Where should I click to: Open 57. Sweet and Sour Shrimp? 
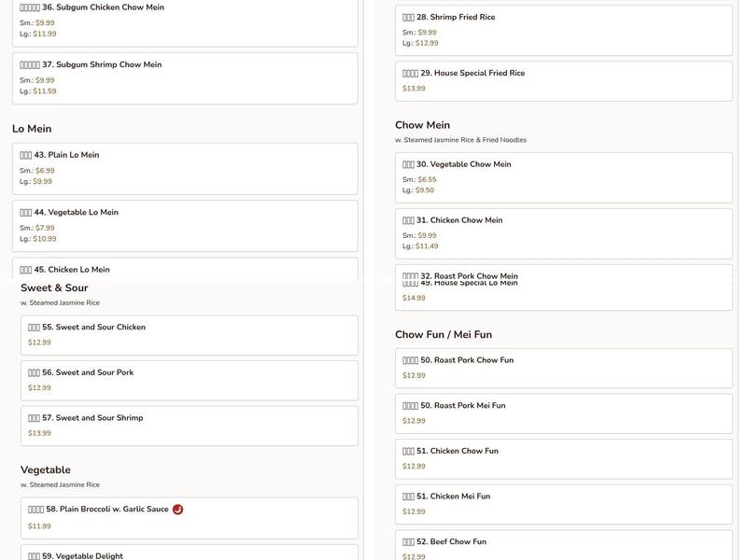click(190, 426)
